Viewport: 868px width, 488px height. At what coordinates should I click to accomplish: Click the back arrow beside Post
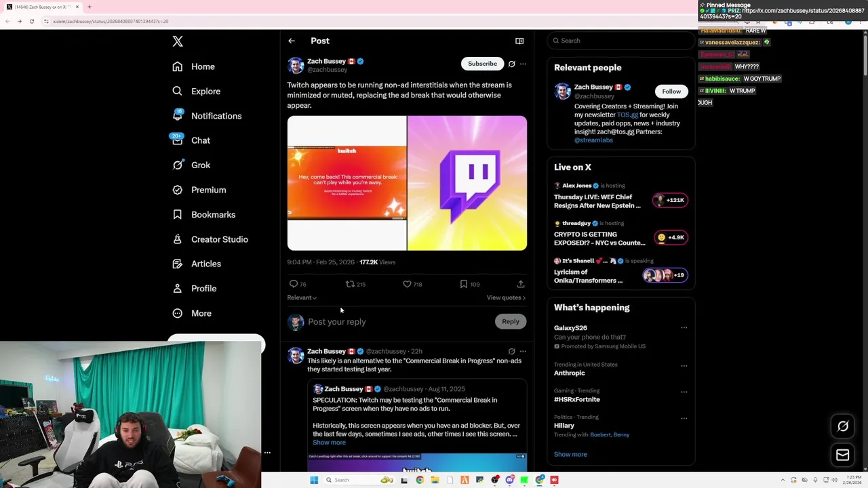pyautogui.click(x=292, y=41)
